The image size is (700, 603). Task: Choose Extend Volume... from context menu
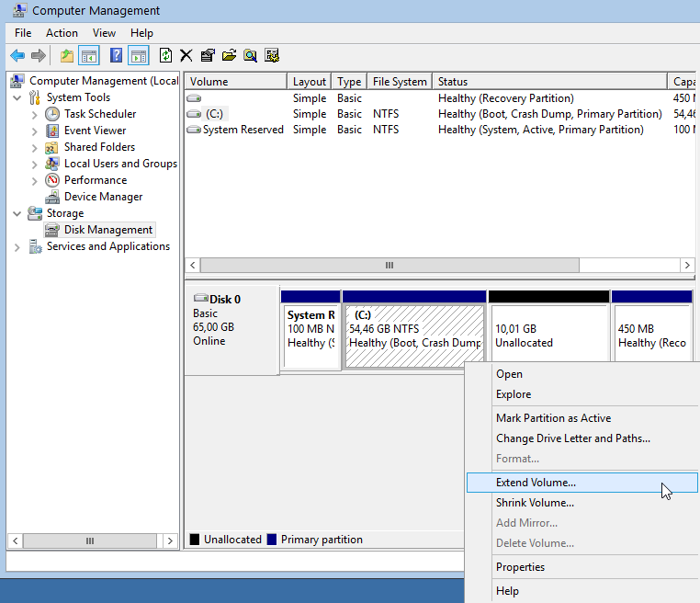[x=536, y=483]
